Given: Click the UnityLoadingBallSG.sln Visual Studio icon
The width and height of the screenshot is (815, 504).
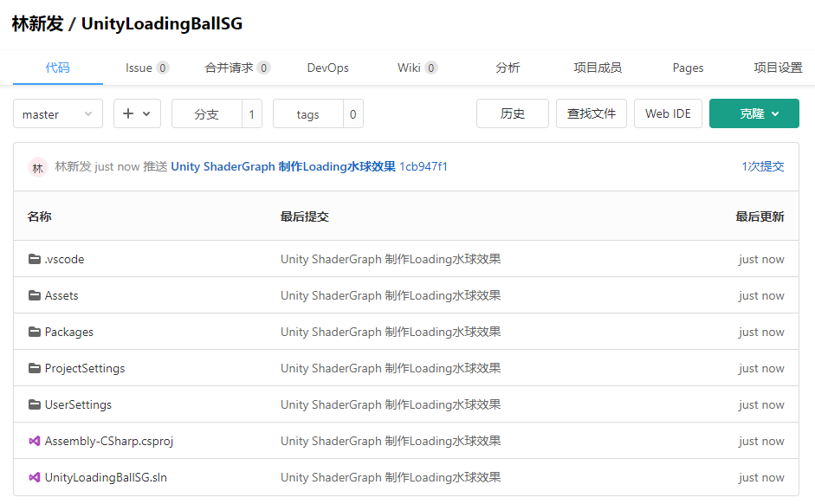Looking at the screenshot, I should click(x=35, y=477).
